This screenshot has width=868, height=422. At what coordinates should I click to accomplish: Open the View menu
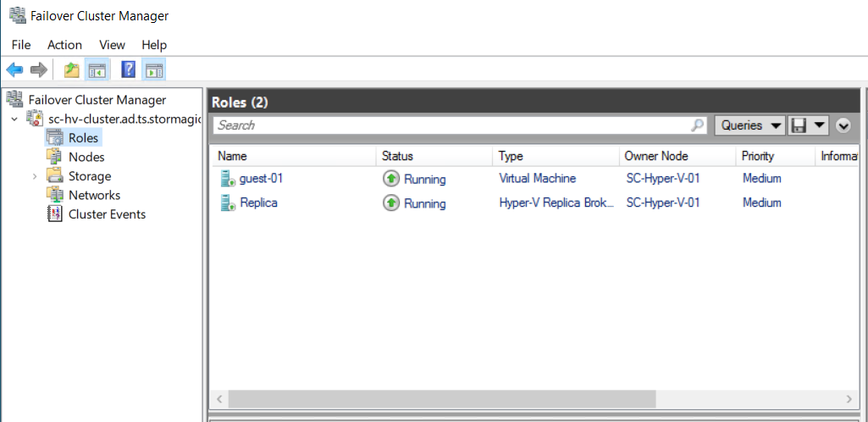(x=113, y=45)
